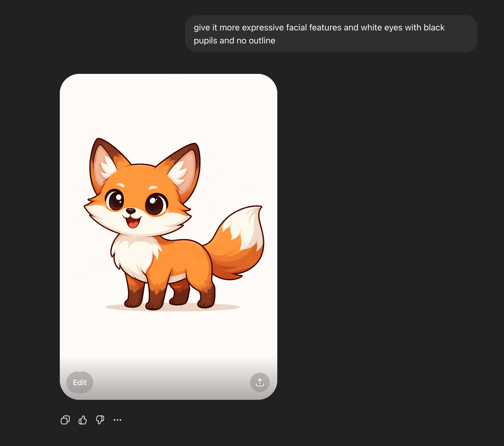Give a thumbs down to the response
504x446 pixels.
click(x=100, y=420)
